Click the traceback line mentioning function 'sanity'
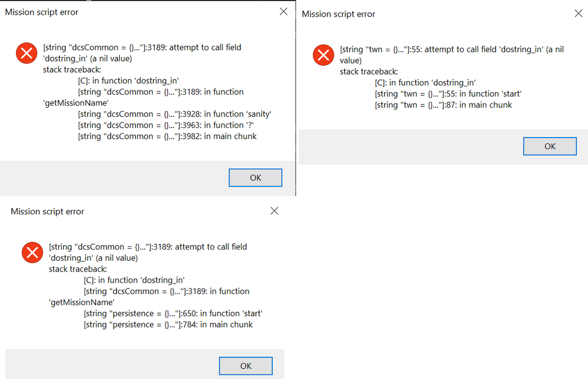The width and height of the screenshot is (588, 379). (174, 114)
